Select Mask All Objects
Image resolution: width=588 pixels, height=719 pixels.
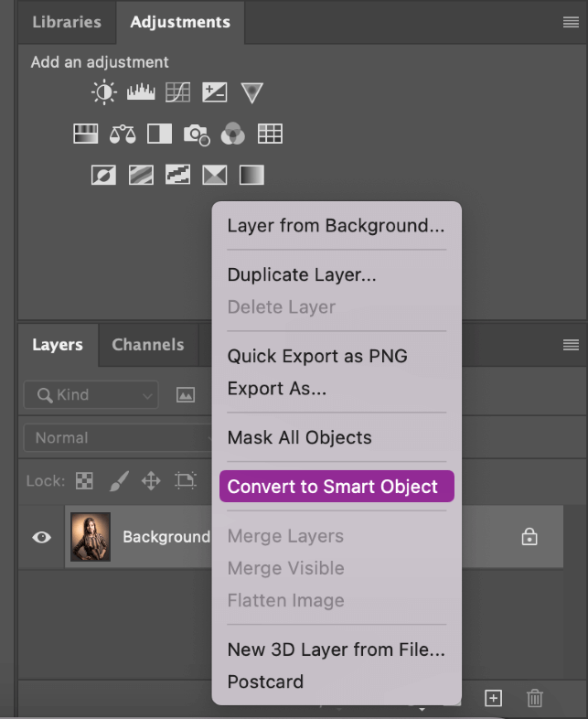[x=337, y=437]
